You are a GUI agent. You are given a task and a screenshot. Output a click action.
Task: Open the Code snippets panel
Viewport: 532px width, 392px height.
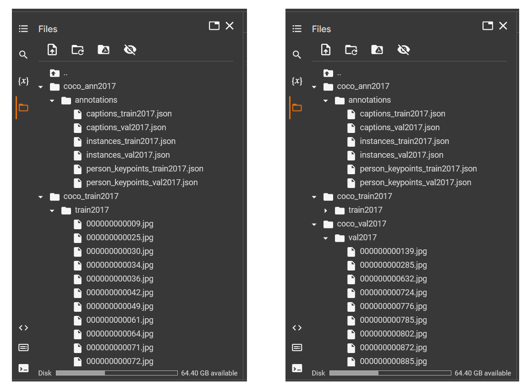tap(23, 327)
